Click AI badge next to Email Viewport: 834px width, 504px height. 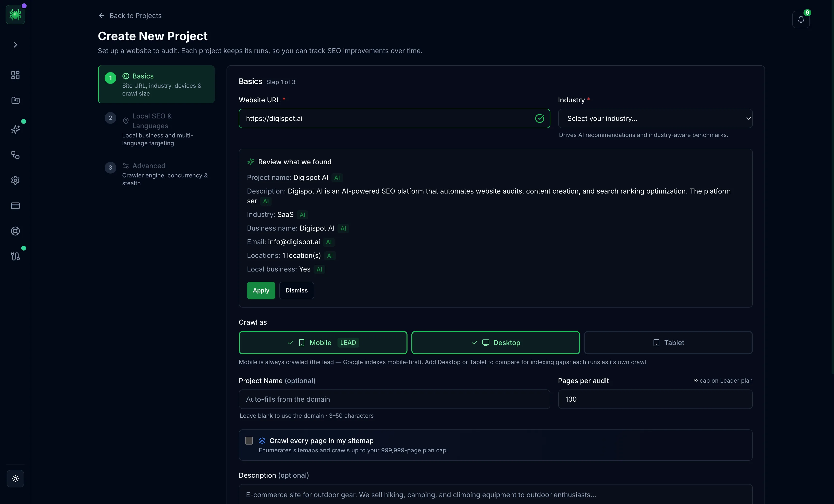point(329,242)
